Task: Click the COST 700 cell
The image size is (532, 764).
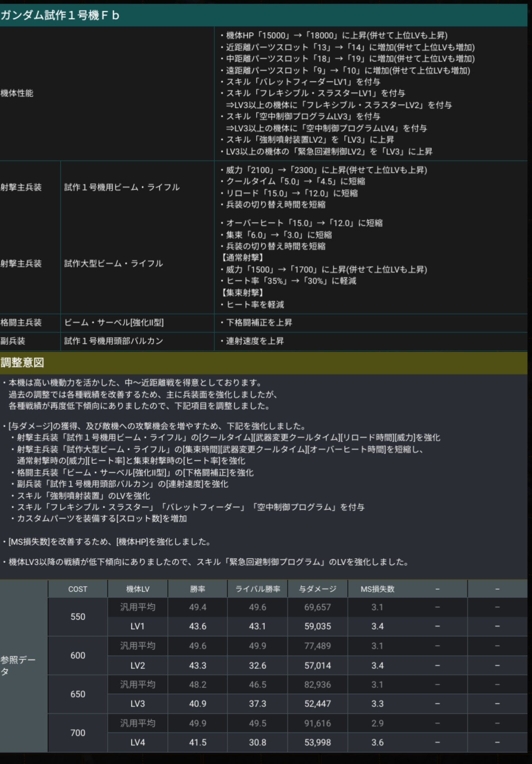Action: [x=78, y=733]
